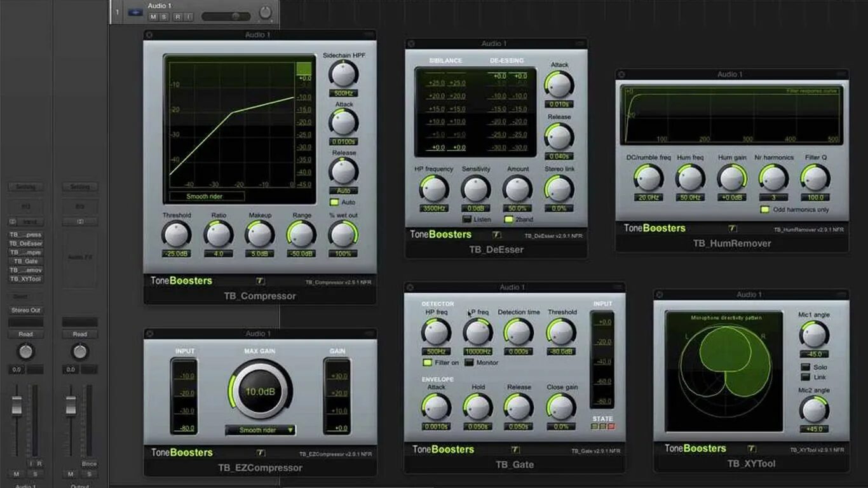Click the T logo icon in TB_Compressor

[x=261, y=281]
